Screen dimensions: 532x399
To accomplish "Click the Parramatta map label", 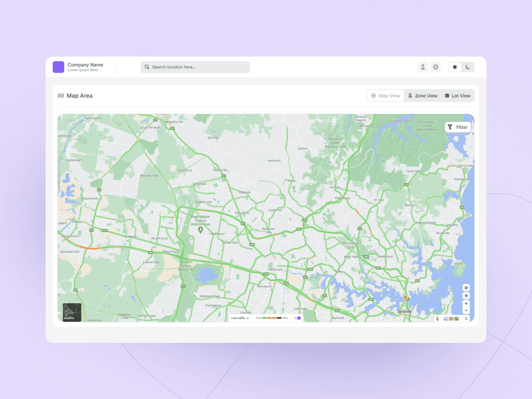I will pos(275,269).
